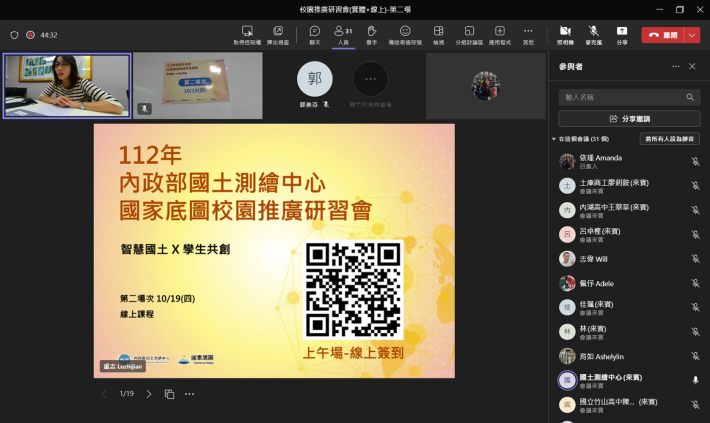This screenshot has width=710, height=423.
Task: Click the take control (取得控制權) icon
Action: 247,31
